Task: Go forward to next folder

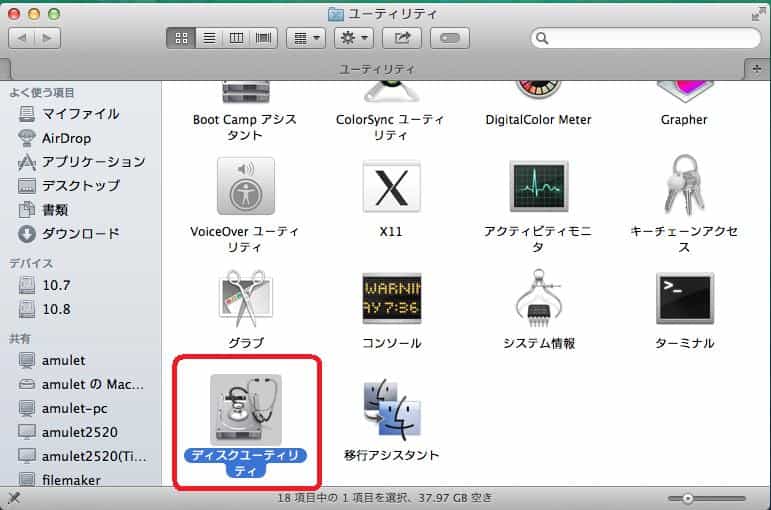Action: 48,38
